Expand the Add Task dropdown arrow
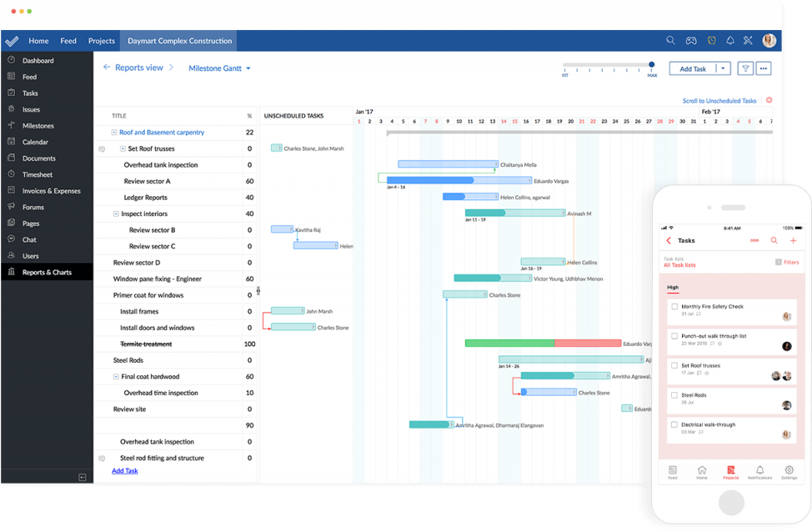This screenshot has height=532, width=812. click(x=723, y=68)
